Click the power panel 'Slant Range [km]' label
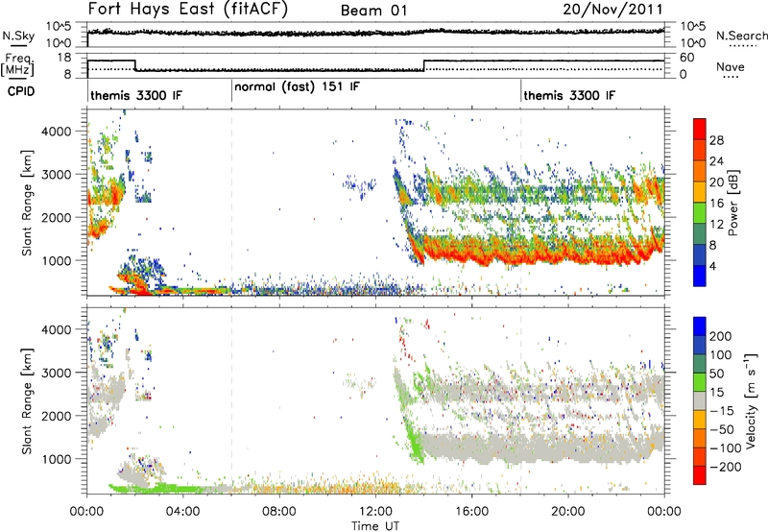This screenshot has height=532, width=768. click(x=27, y=203)
